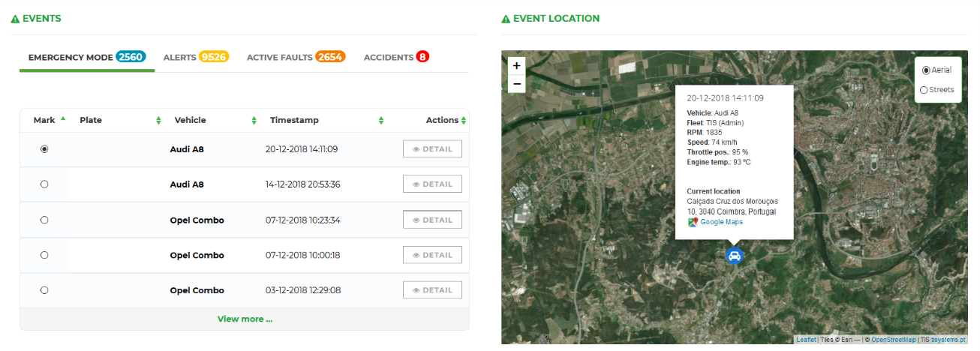980x351 pixels.
Task: Open the Google Maps link in popup
Action: pos(722,222)
